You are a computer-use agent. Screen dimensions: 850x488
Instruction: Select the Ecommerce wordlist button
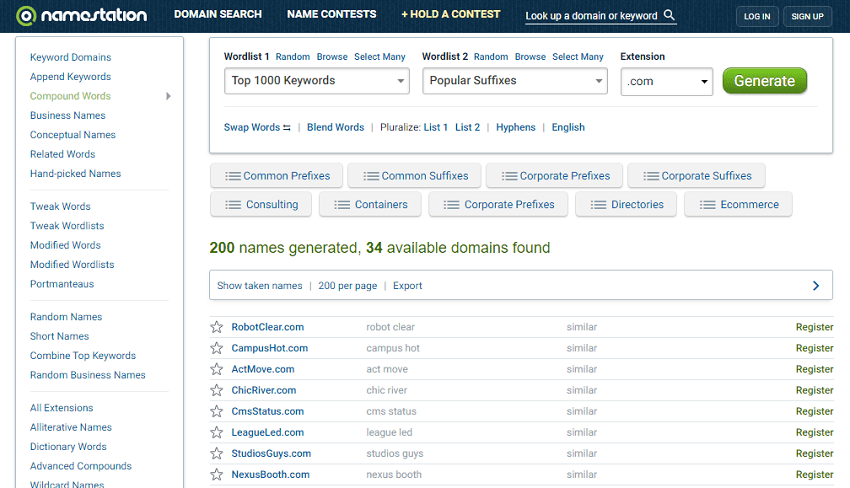pos(738,204)
